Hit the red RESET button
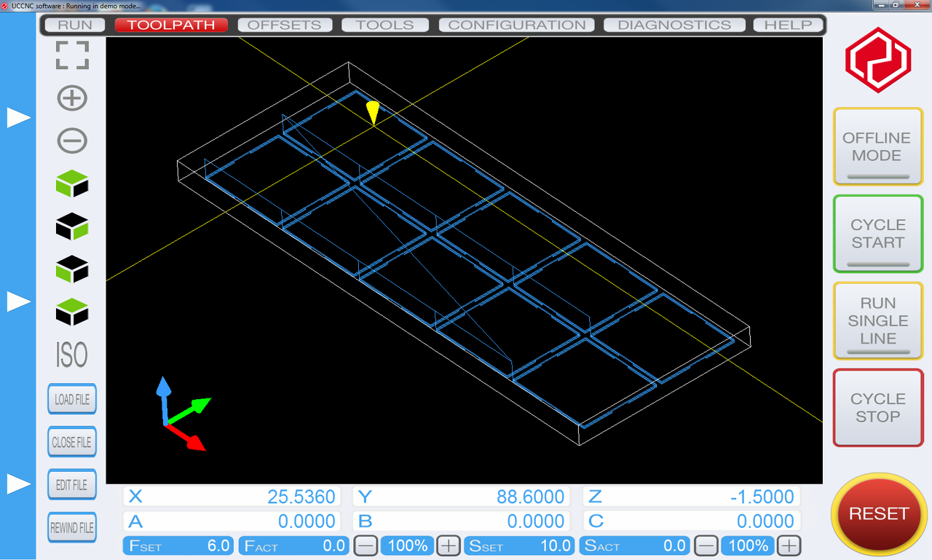This screenshot has height=560, width=932. coord(879,513)
